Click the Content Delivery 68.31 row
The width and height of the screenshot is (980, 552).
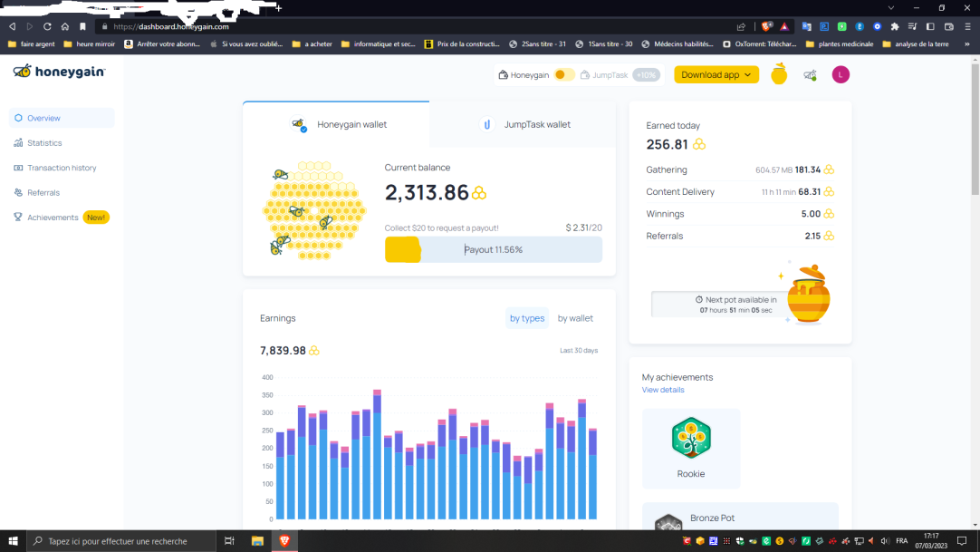click(740, 192)
